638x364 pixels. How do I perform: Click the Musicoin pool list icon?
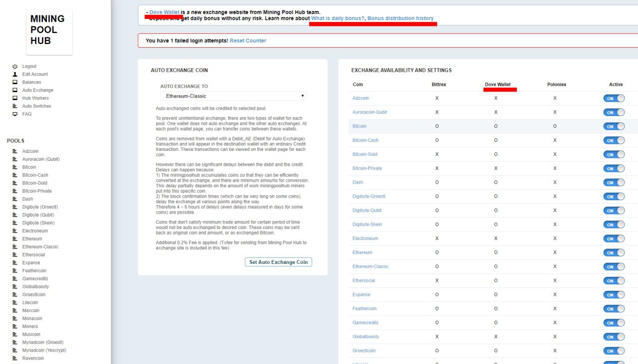tap(15, 335)
